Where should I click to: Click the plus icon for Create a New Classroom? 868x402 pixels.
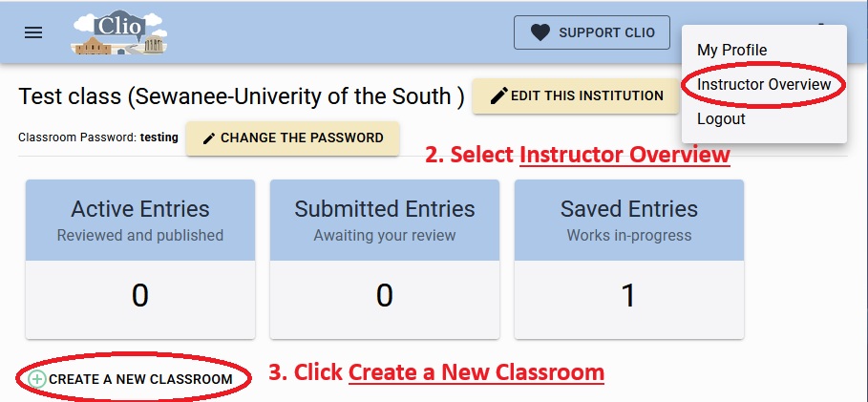[x=37, y=379]
